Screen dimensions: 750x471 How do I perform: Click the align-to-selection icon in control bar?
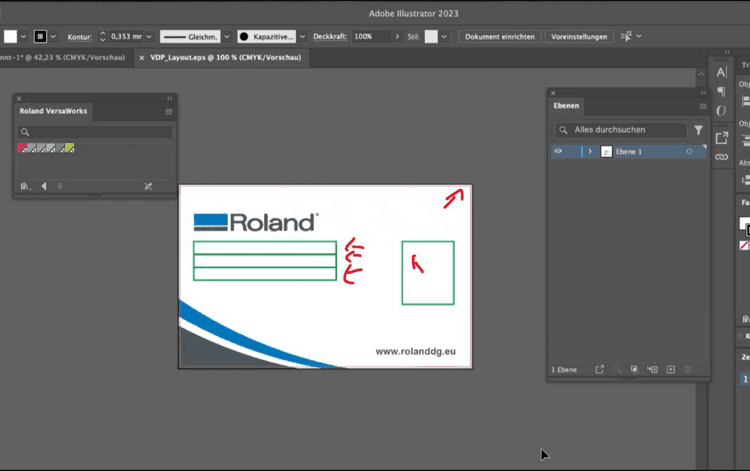point(626,36)
